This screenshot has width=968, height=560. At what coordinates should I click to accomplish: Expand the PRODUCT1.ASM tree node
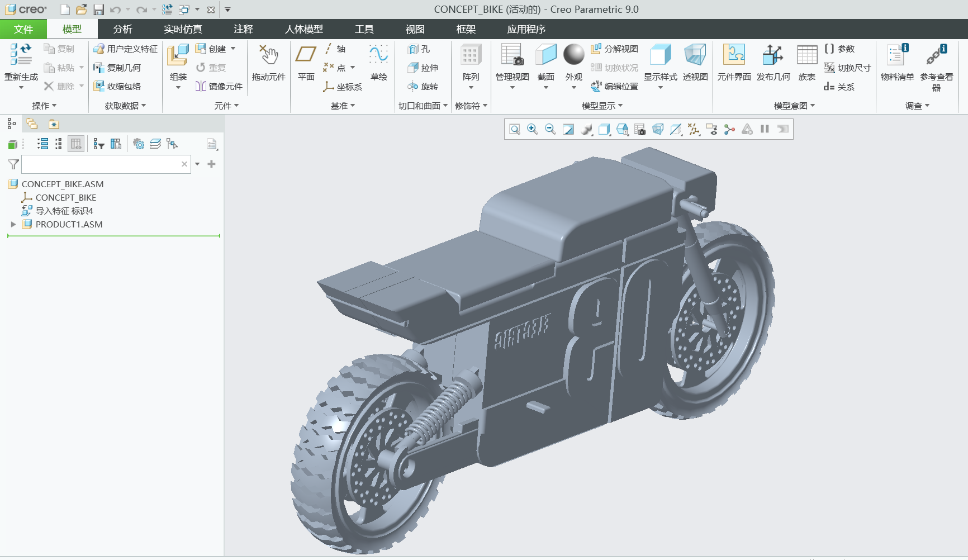click(x=13, y=224)
